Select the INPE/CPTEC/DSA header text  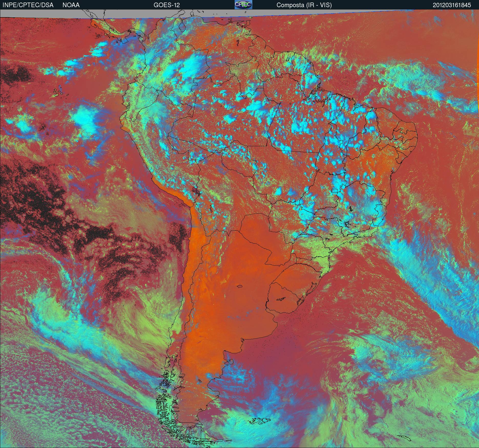click(x=28, y=5)
